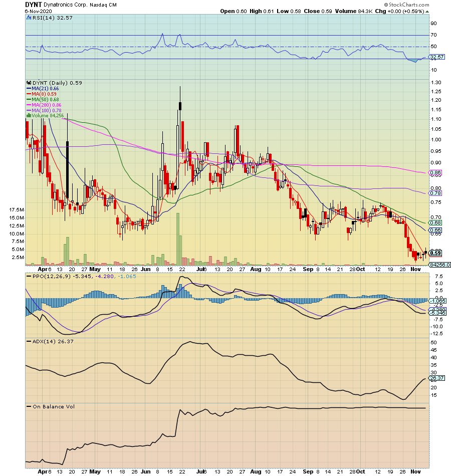Click the 0.68 price tag on right axis
The height and width of the screenshot is (476, 451).
tap(435, 223)
